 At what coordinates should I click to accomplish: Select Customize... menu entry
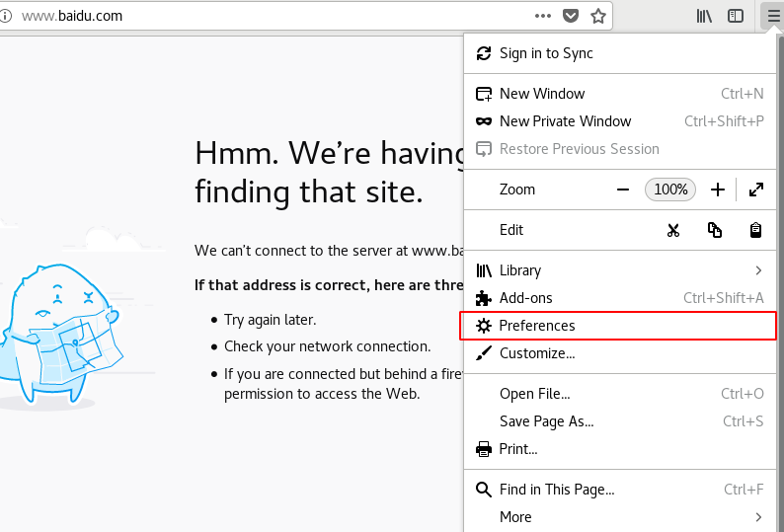pos(620,353)
